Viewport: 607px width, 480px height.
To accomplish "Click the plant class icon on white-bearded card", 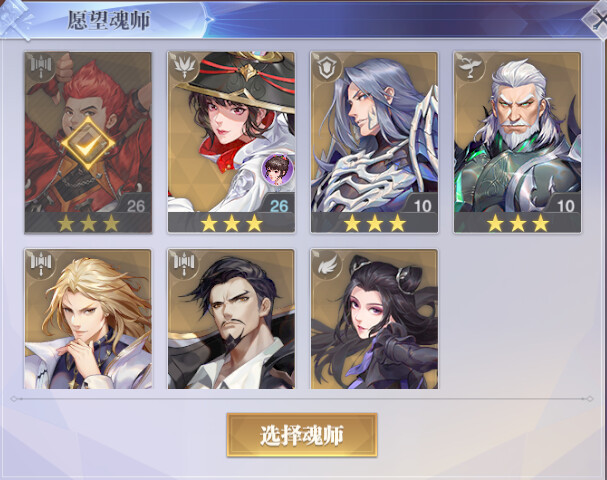I will 470,66.
